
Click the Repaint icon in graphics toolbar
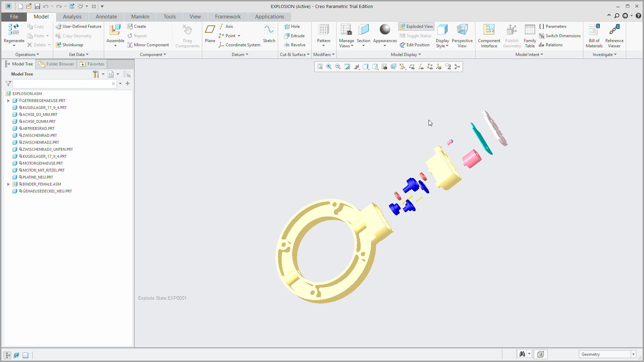[347, 67]
